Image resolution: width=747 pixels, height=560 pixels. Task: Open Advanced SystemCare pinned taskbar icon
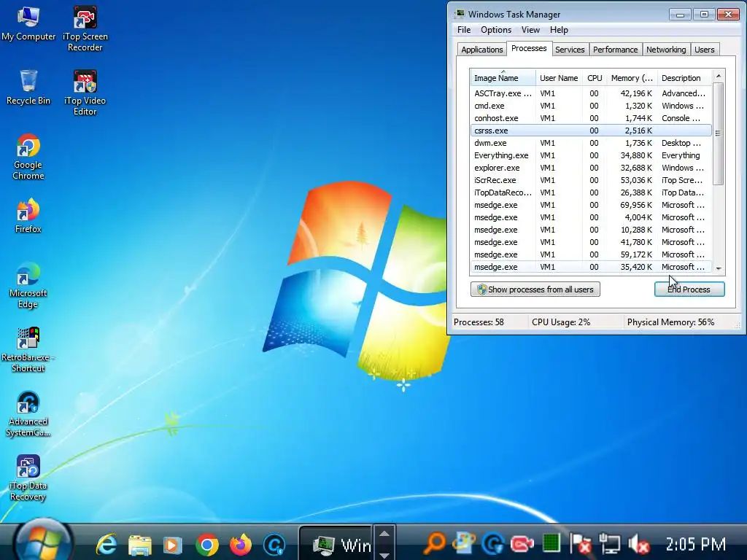274,544
